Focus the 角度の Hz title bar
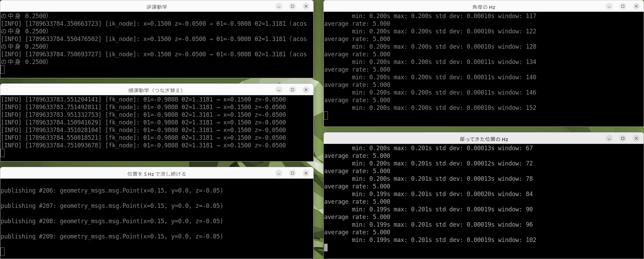Screen dimensions: 644x259 coord(484,6)
